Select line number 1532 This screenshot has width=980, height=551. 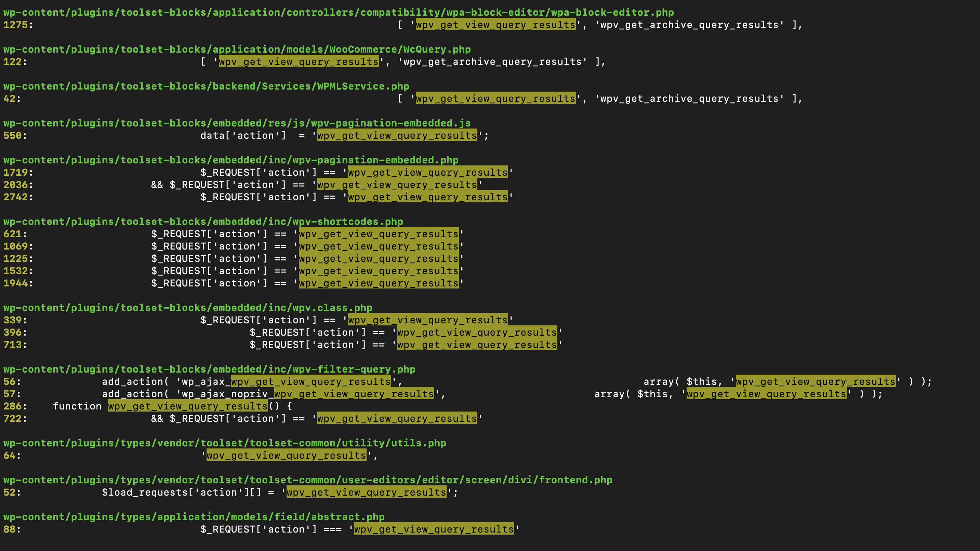coord(15,271)
